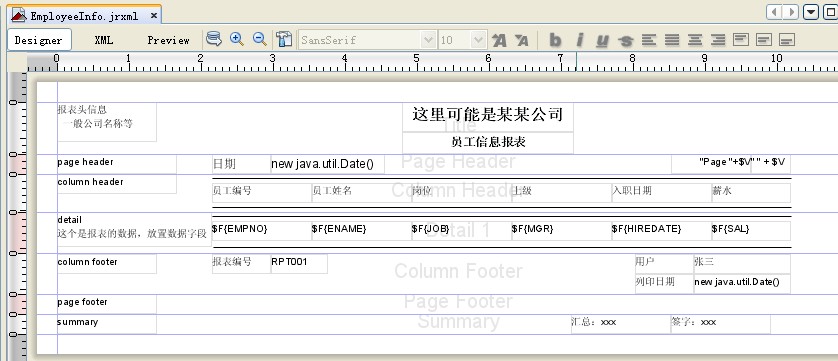Zoom out of the report designer

coord(260,39)
